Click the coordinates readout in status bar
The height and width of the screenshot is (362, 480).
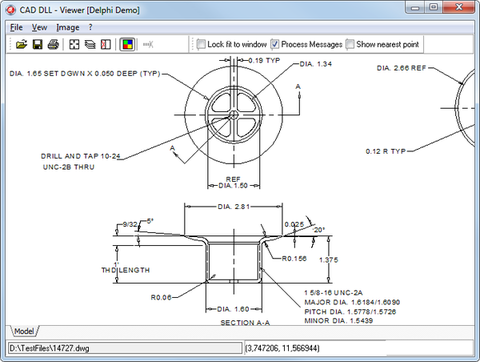[359, 348]
